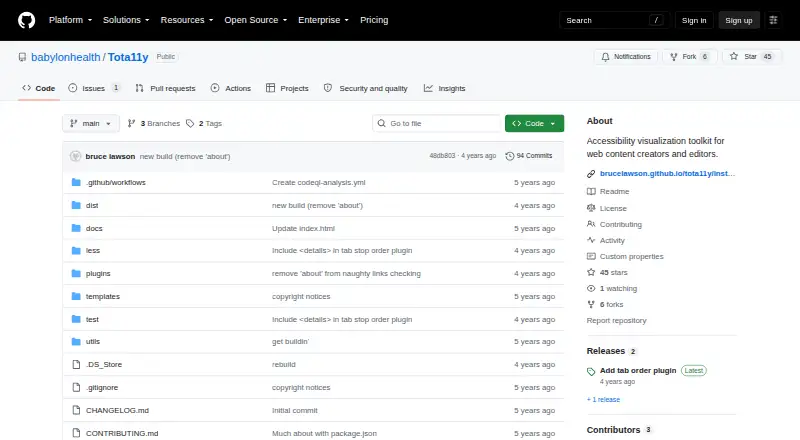
Task: Open CONTRIBUTING.md file
Action: [122, 433]
